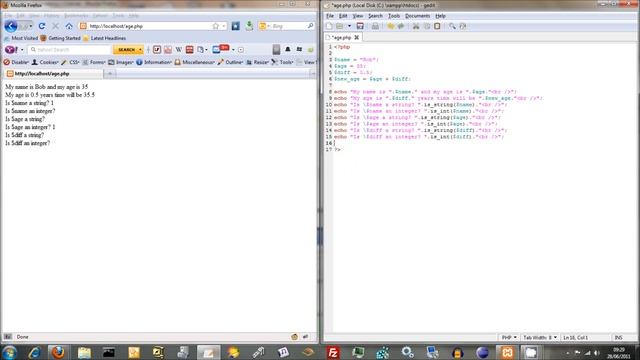
Task: Bookmark this page with the star icon
Action: [216, 26]
